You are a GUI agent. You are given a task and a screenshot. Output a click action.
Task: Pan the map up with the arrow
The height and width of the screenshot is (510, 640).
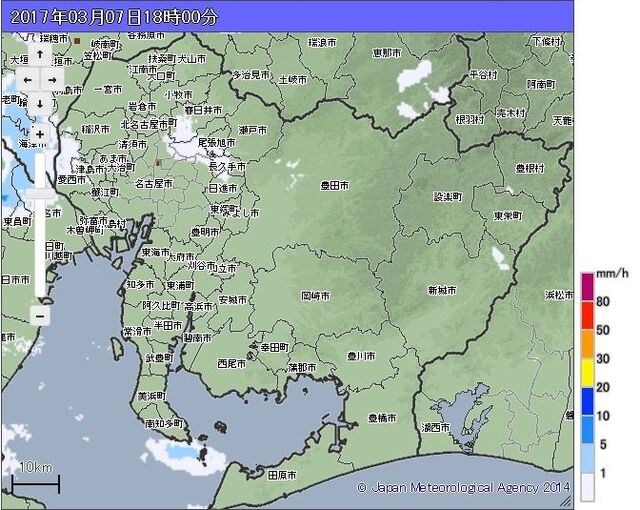point(40,55)
